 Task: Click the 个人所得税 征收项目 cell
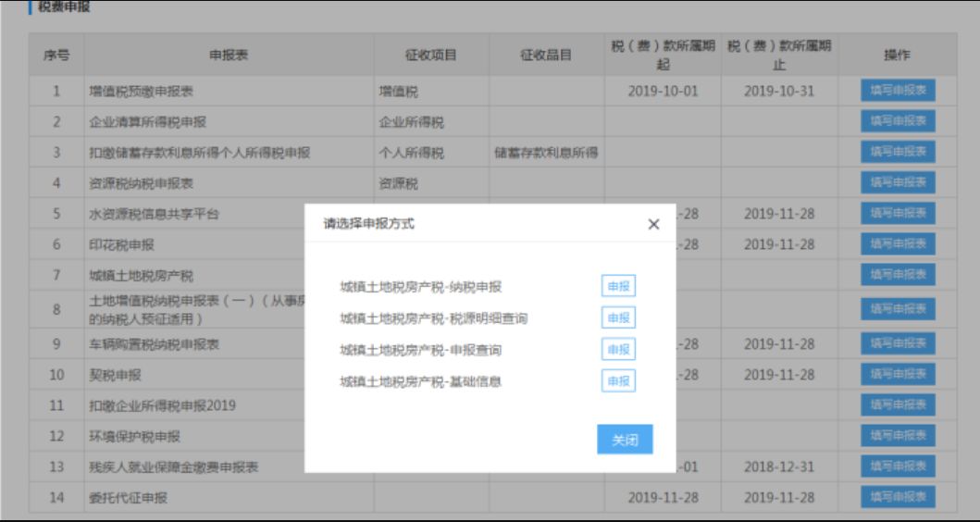(432, 153)
